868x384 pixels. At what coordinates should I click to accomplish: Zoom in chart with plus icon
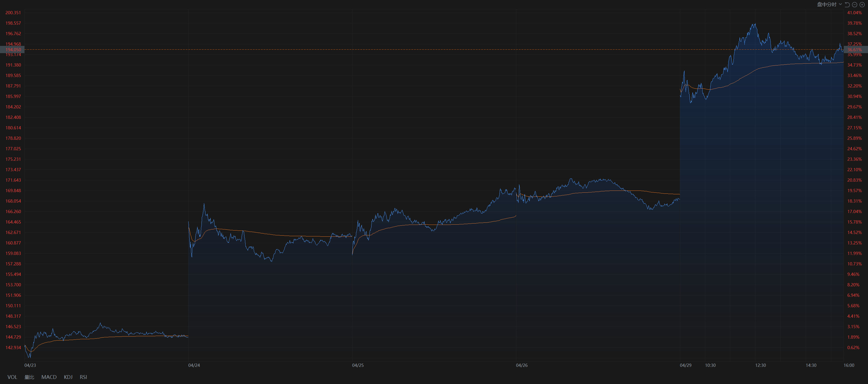(862, 4)
